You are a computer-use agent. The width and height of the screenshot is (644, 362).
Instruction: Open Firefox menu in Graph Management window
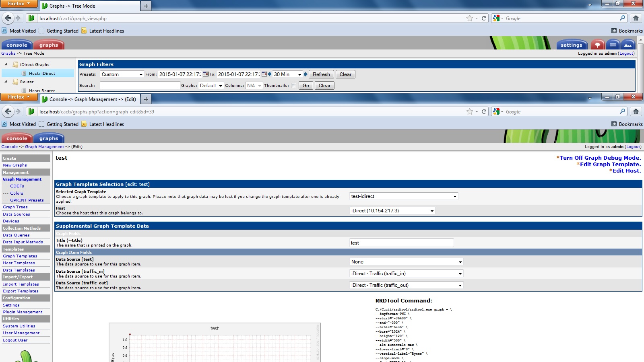pos(19,97)
